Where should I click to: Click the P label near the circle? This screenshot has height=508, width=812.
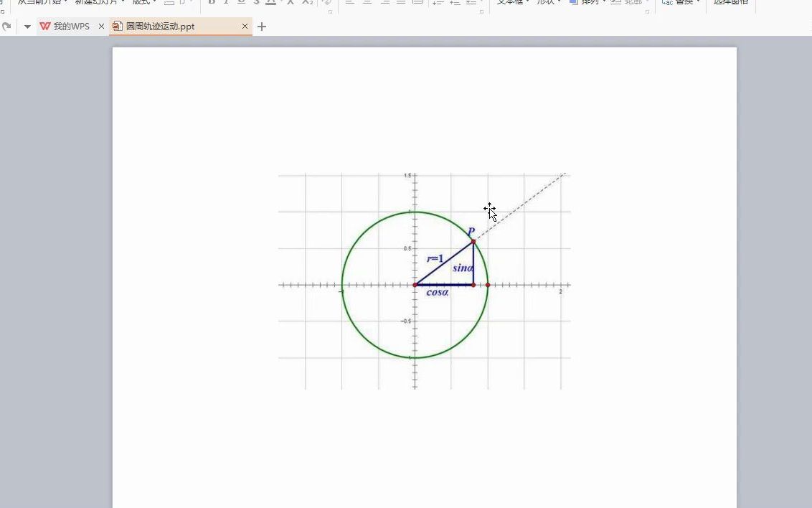coord(471,231)
